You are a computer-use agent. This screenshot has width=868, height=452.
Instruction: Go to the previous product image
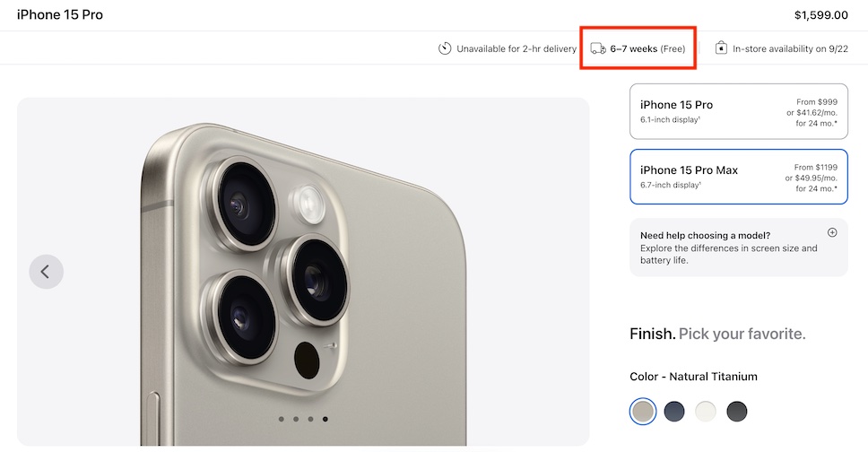(x=46, y=271)
